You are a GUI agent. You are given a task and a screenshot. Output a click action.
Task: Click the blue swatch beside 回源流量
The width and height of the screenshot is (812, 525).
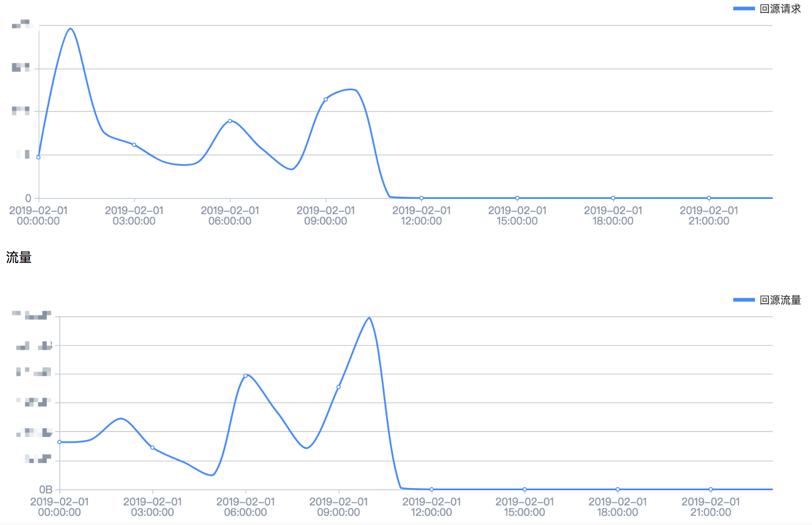coord(744,300)
